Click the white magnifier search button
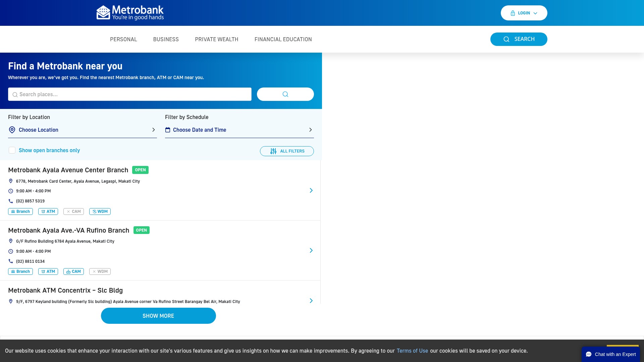644x362 pixels. pyautogui.click(x=285, y=94)
